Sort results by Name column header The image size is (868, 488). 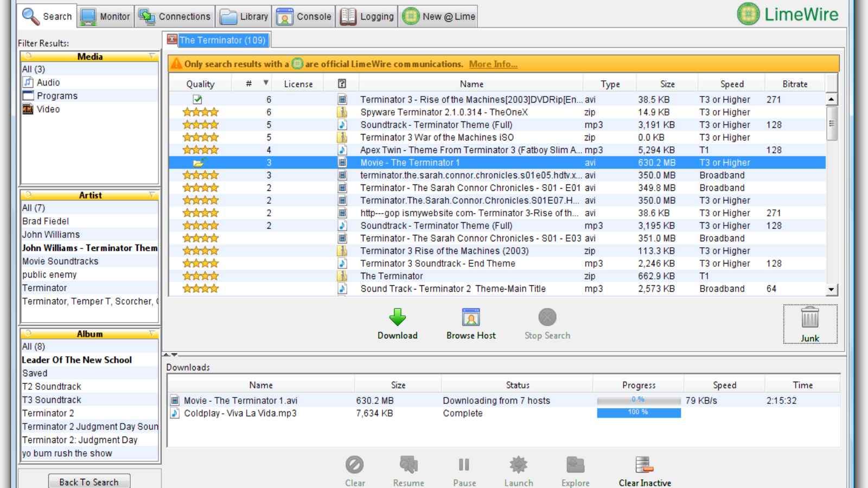click(471, 84)
